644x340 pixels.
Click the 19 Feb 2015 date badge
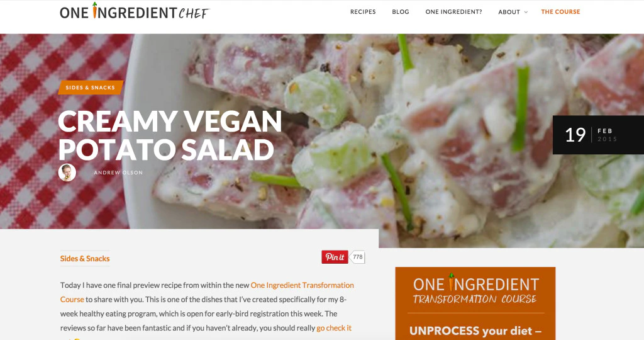click(x=598, y=135)
